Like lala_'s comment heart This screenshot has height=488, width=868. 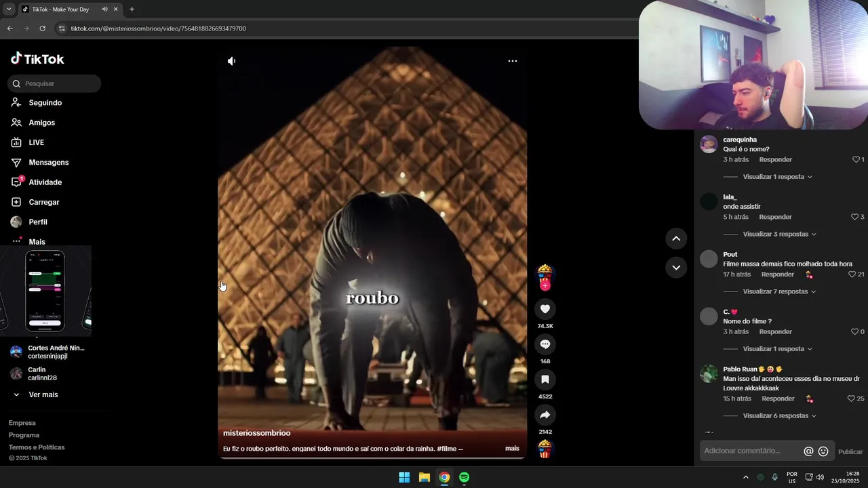(x=854, y=217)
